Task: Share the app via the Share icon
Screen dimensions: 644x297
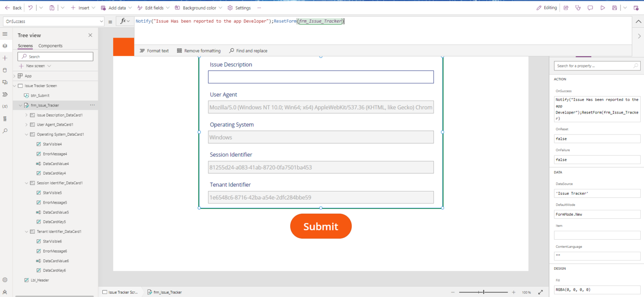Action: (x=566, y=8)
